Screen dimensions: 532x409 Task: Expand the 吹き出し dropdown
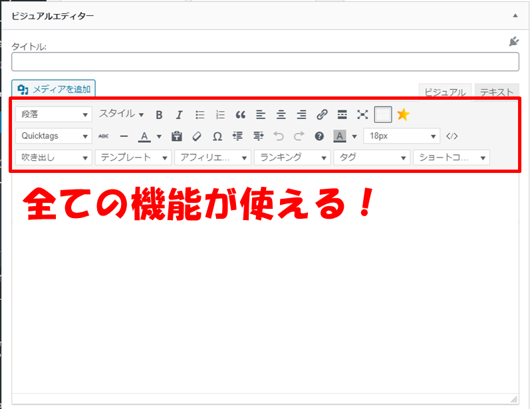tap(53, 158)
